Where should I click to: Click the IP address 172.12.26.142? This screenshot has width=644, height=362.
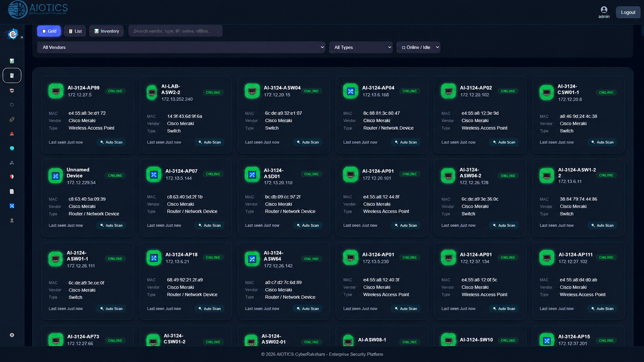pos(278,266)
